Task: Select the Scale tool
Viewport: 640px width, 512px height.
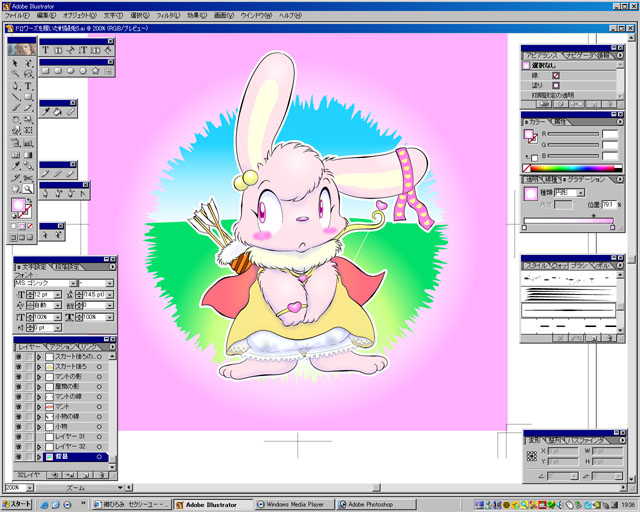Action: [x=28, y=120]
